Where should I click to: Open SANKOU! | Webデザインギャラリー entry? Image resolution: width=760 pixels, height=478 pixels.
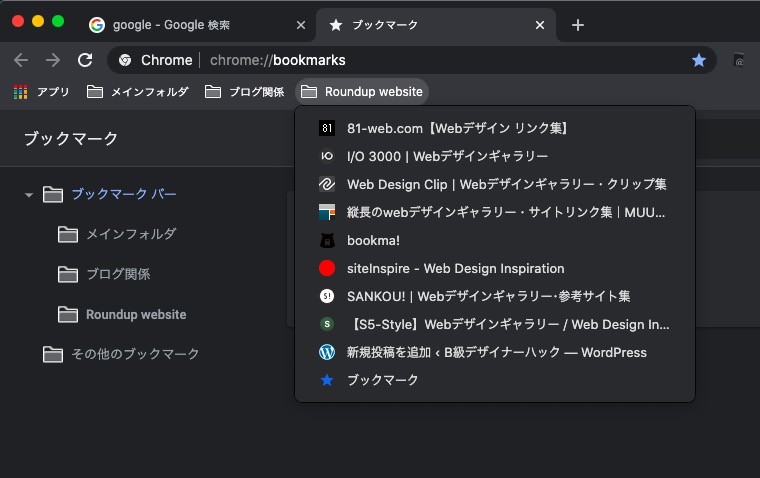click(495, 296)
